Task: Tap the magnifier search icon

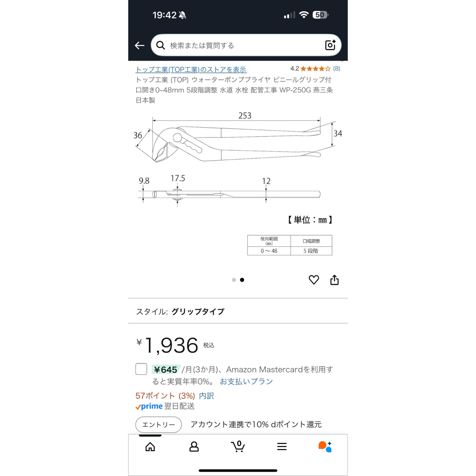Action: [160, 45]
